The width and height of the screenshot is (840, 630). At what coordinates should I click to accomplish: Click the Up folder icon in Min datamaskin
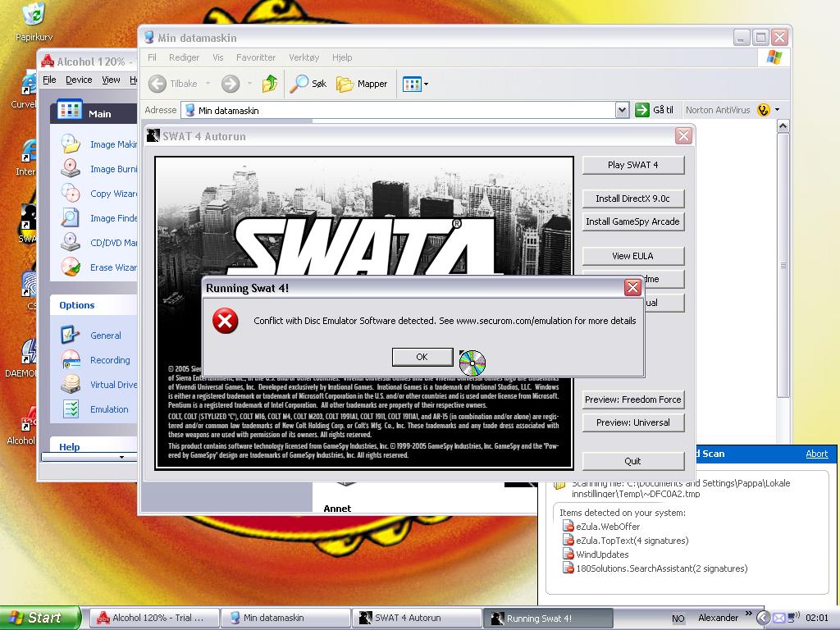(x=269, y=84)
